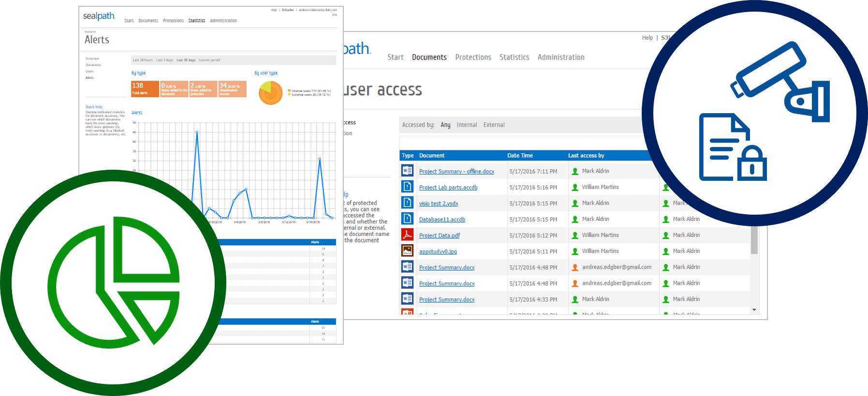Click last-access user icon in visio test 2.vsdx row
The height and width of the screenshot is (396, 868).
575,203
